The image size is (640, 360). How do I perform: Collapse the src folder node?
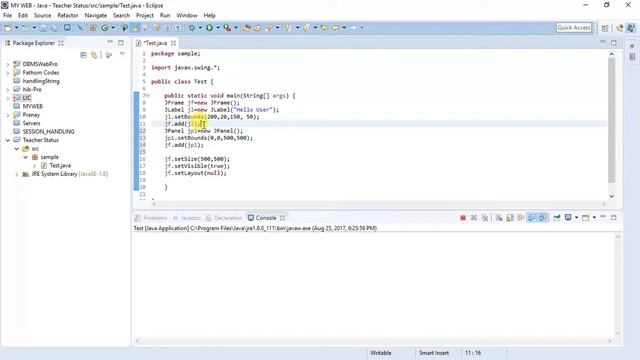[x=17, y=149]
